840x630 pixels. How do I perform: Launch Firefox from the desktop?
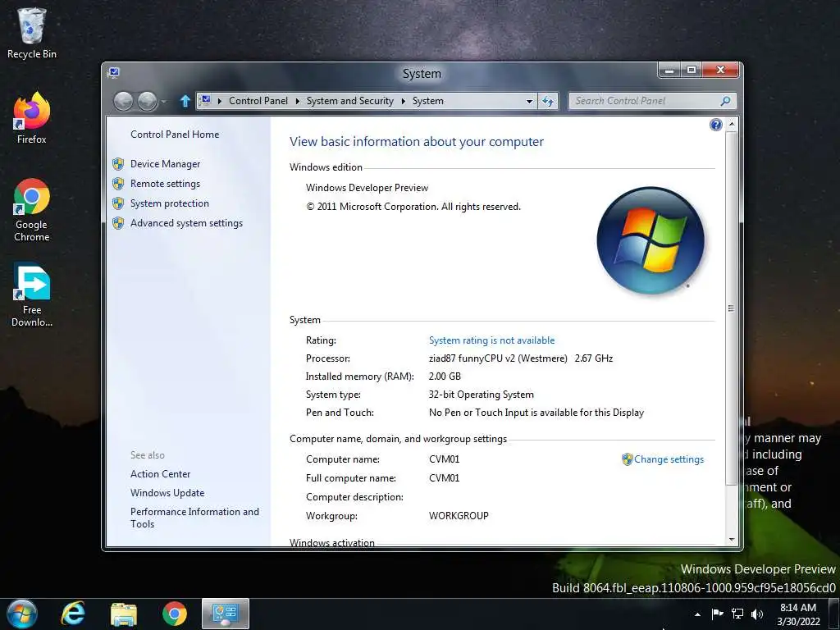pyautogui.click(x=32, y=118)
